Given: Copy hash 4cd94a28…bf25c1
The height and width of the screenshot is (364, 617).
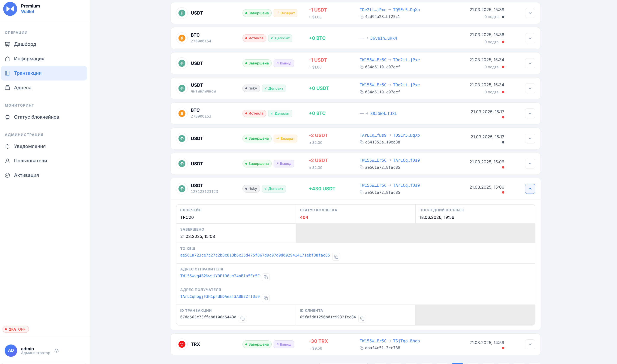Looking at the screenshot, I should click(x=361, y=17).
